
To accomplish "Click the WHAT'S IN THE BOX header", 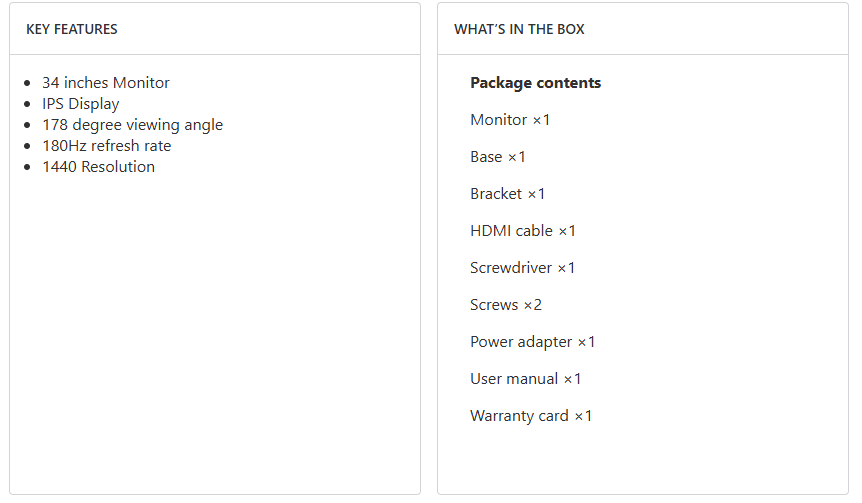I will pos(519,29).
